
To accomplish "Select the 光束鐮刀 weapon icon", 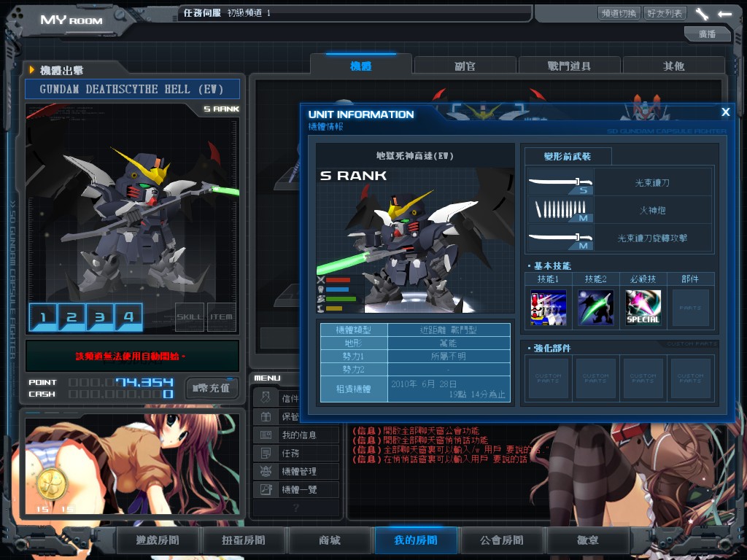I will pos(561,182).
